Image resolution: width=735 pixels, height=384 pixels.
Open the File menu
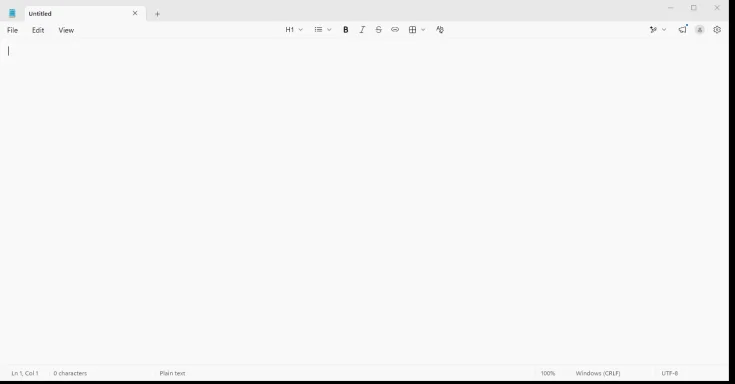pos(12,30)
